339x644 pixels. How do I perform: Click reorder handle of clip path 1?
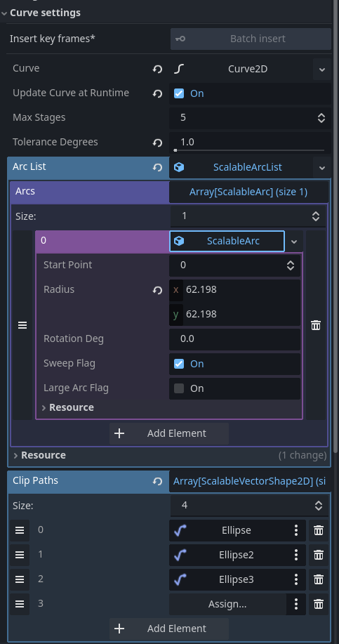tap(19, 556)
